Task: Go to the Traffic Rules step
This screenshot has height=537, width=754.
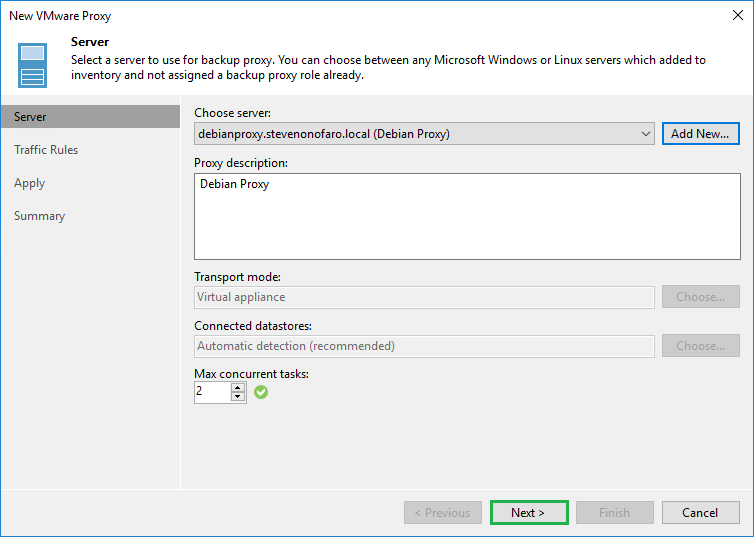Action: point(46,150)
